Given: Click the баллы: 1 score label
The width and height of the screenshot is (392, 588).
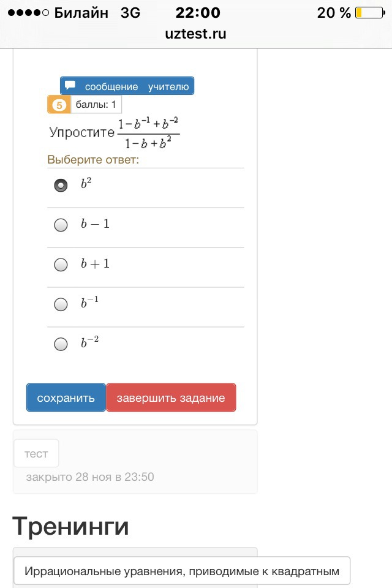Looking at the screenshot, I should coord(96,105).
